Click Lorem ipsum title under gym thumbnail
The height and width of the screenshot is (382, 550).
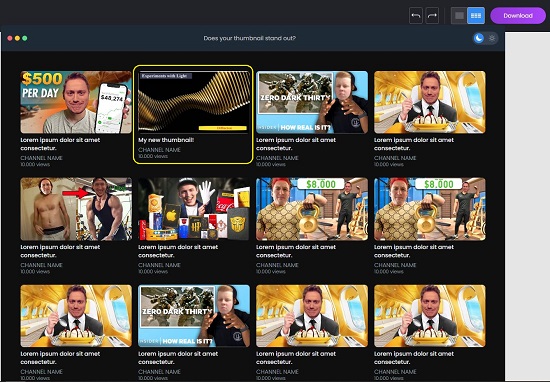point(60,251)
